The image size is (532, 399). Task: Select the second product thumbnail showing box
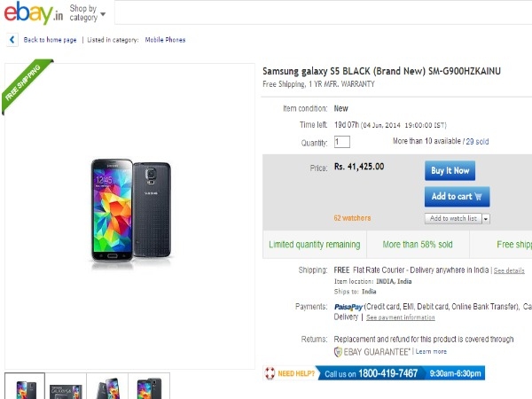tap(66, 386)
